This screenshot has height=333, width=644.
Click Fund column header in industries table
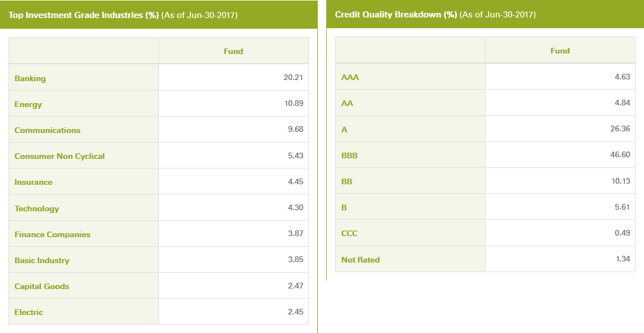coord(233,51)
